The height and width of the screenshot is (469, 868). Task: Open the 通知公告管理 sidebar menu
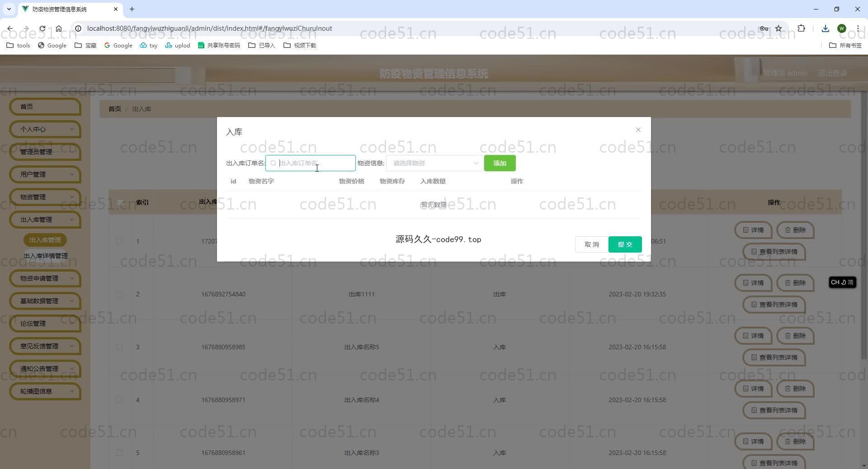[45, 369]
